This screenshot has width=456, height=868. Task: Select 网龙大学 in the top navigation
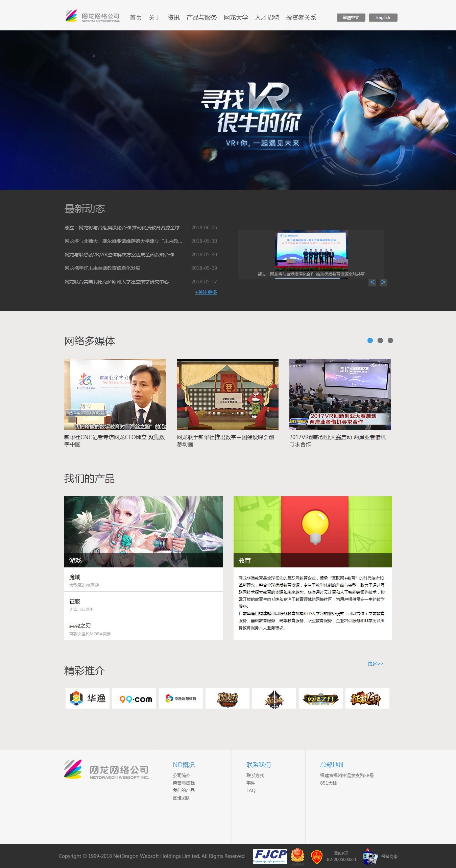tap(236, 18)
